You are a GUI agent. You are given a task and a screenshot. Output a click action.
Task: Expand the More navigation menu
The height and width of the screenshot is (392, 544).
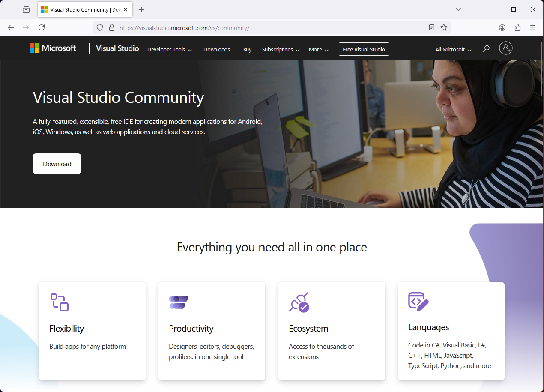(318, 50)
